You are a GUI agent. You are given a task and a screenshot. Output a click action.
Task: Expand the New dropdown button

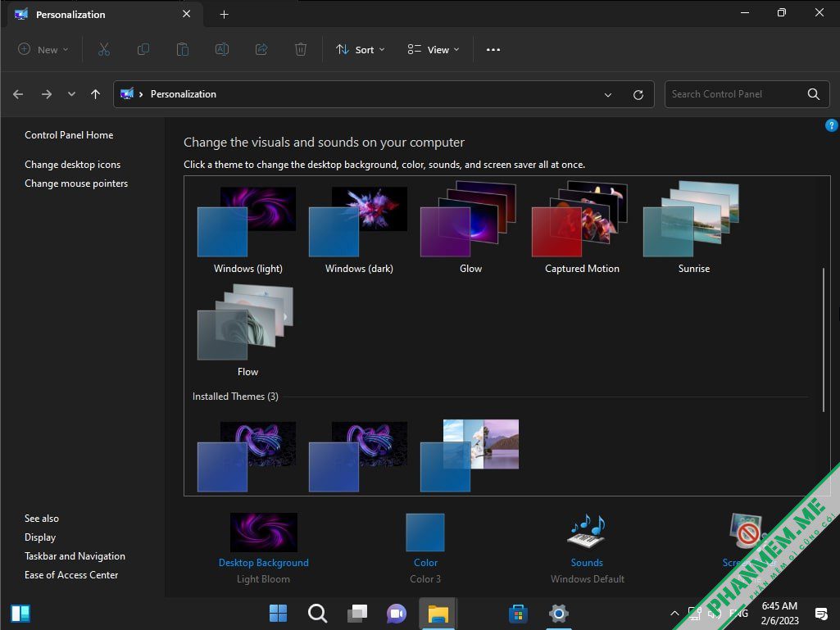pos(43,50)
